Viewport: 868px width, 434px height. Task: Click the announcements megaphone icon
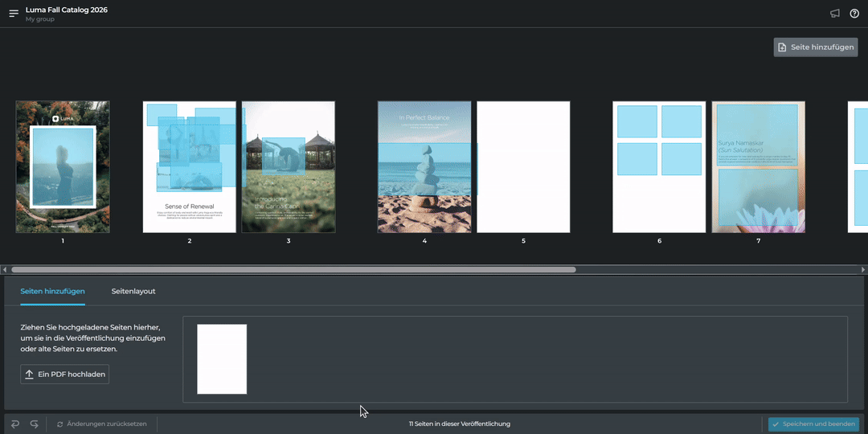point(835,14)
